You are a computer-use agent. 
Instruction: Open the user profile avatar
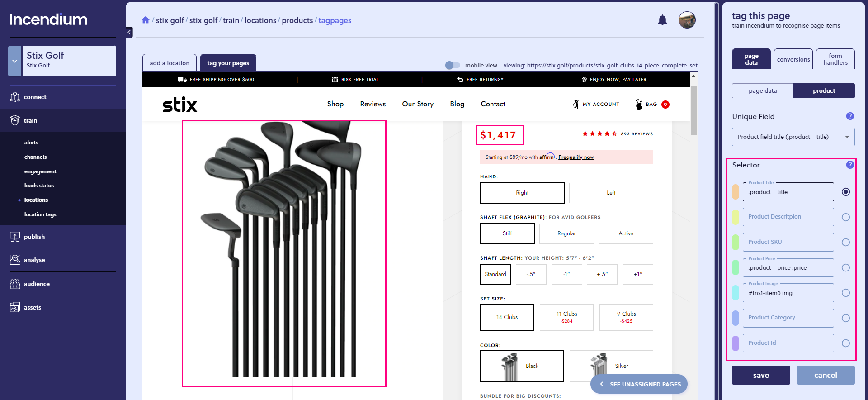point(687,20)
